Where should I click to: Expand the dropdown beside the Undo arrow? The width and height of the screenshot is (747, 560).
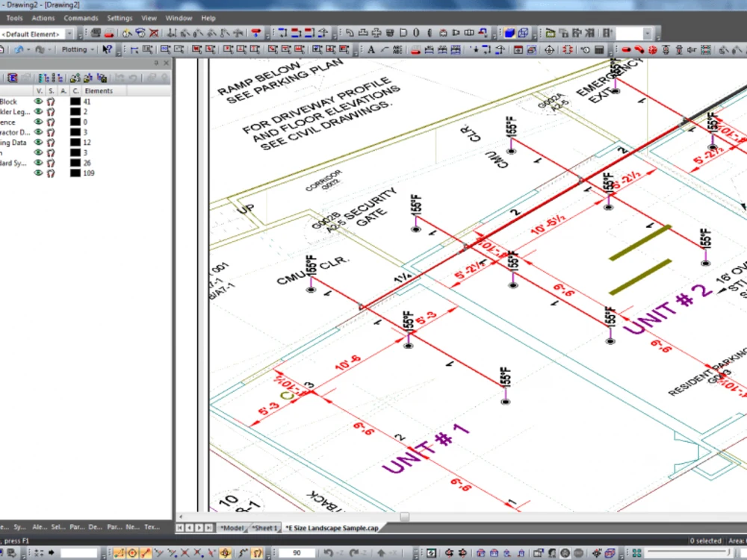[x=29, y=49]
